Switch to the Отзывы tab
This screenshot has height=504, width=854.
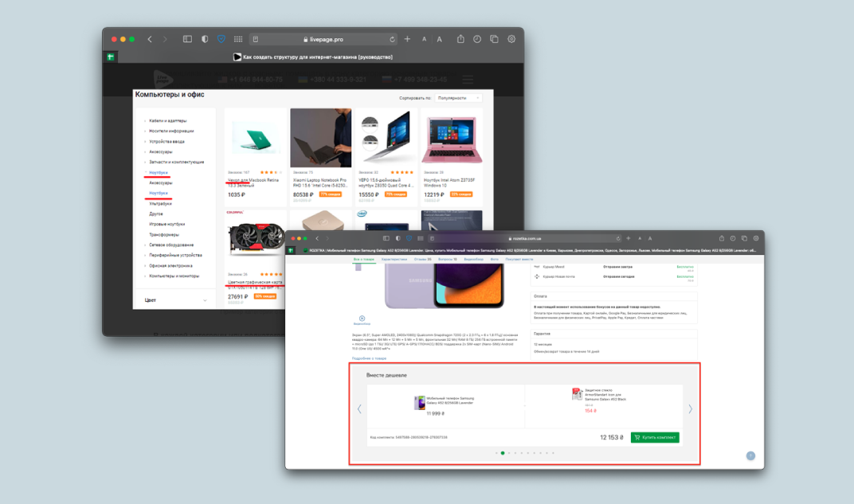[x=423, y=260]
